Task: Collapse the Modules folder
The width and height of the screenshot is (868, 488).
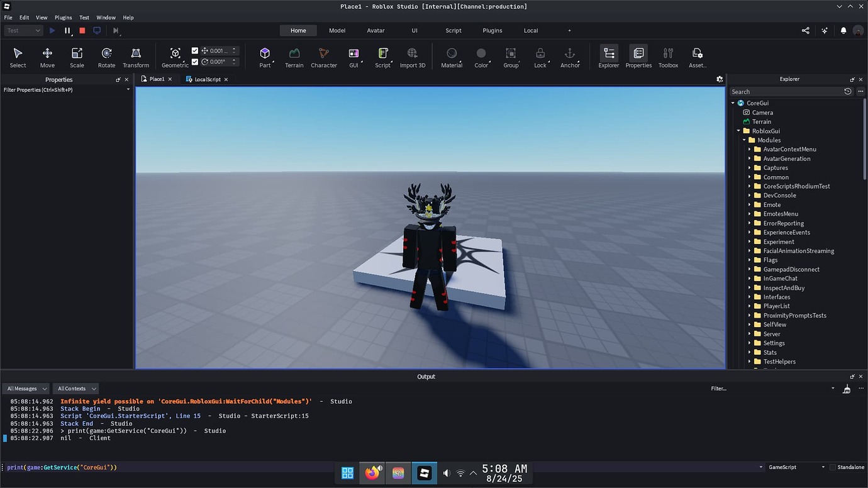Action: tap(744, 140)
